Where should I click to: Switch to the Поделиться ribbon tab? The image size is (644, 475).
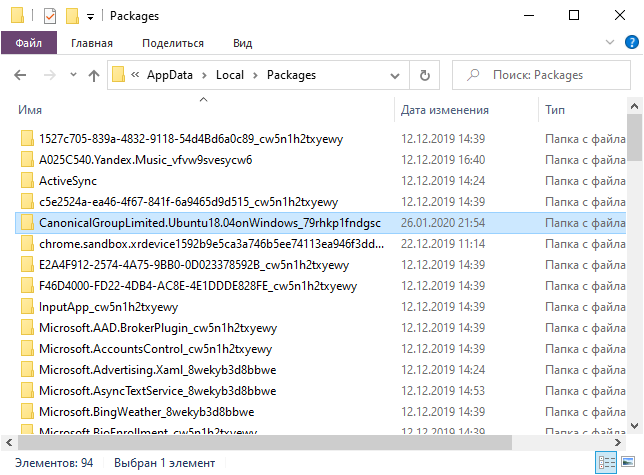173,43
